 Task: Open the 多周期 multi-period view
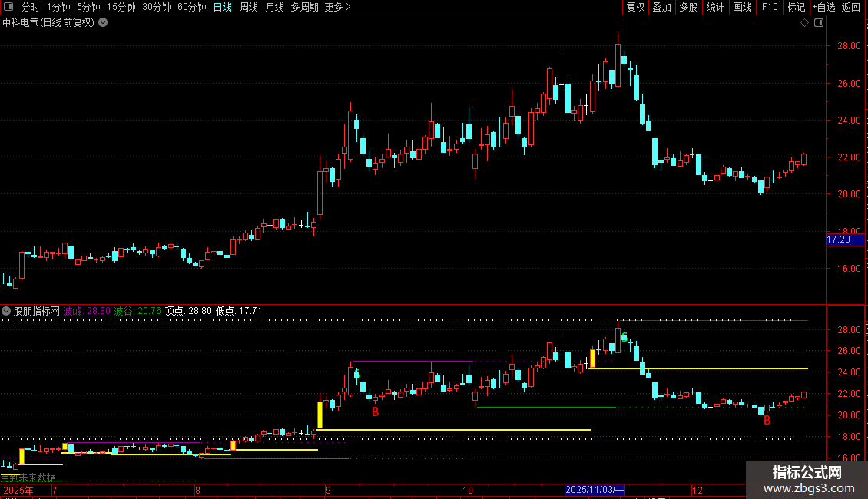pyautogui.click(x=304, y=7)
